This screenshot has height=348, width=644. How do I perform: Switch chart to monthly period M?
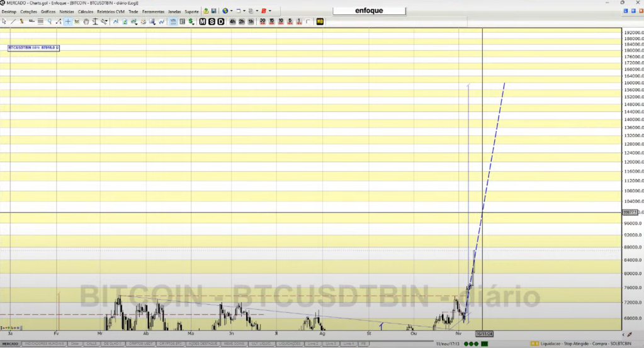(203, 21)
